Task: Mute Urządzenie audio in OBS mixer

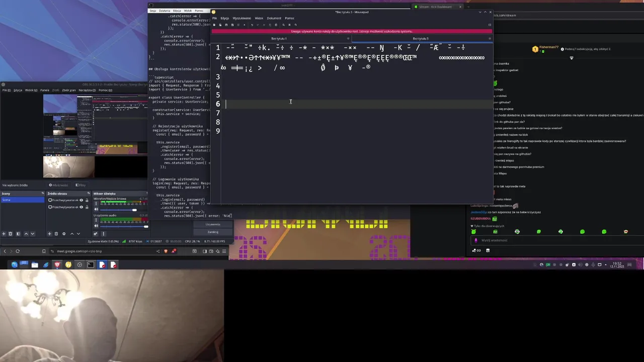Action: pyautogui.click(x=96, y=226)
